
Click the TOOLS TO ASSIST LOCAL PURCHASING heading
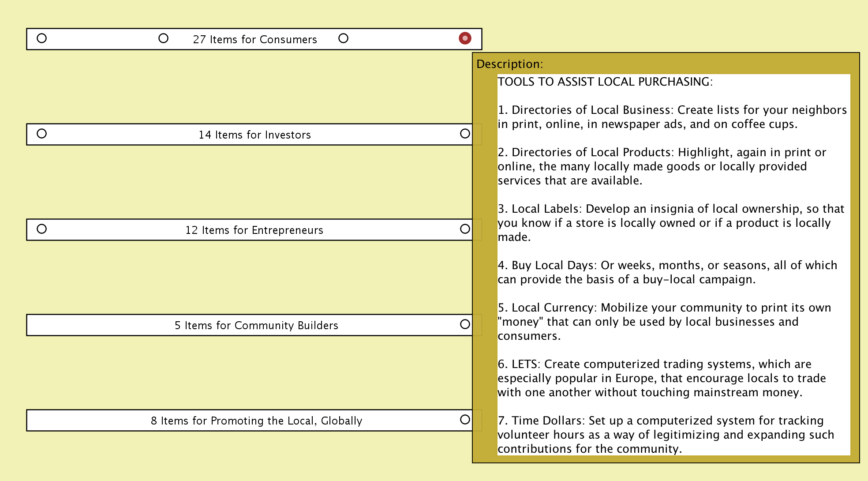point(605,82)
